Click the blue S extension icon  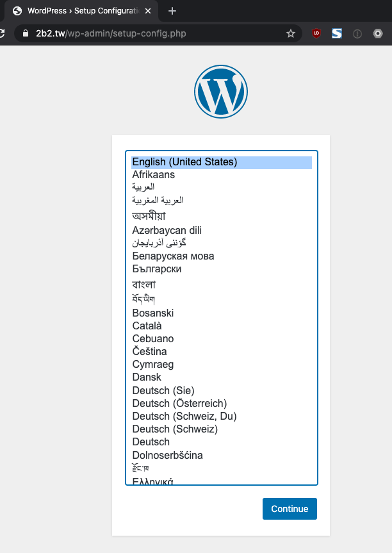[337, 33]
